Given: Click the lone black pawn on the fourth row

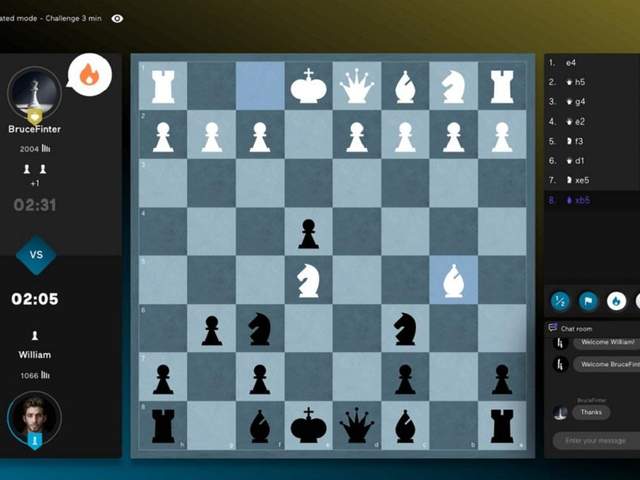Looking at the screenshot, I should (308, 234).
